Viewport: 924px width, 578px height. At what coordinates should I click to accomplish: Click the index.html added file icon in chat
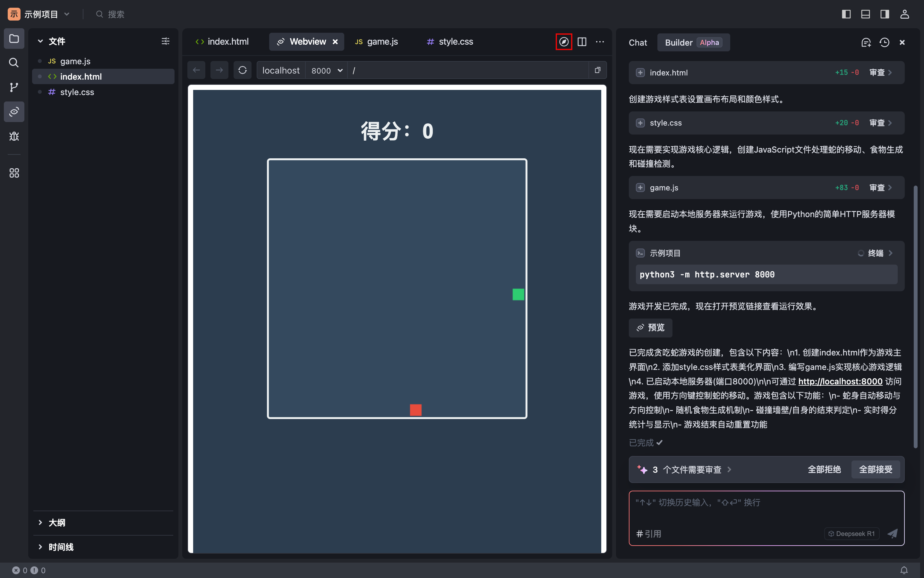pyautogui.click(x=640, y=73)
